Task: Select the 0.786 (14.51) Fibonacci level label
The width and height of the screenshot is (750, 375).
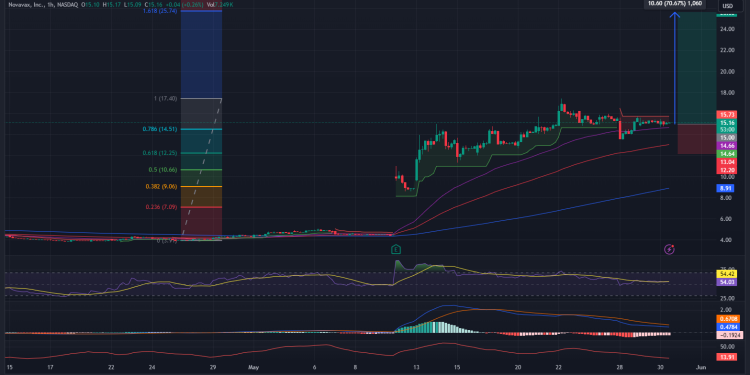Action: 160,129
